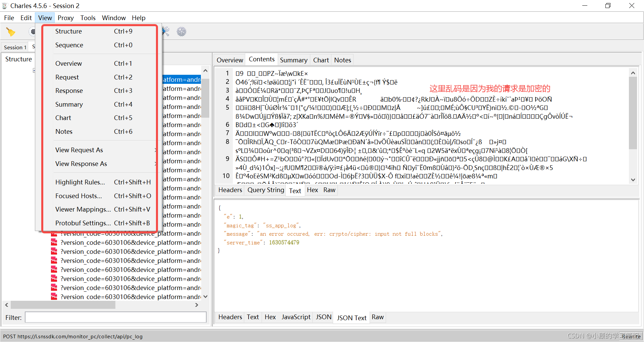Show request Raw tab

click(x=329, y=190)
